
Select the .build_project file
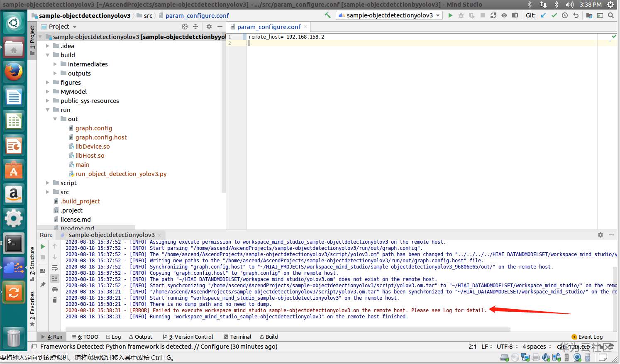point(80,201)
